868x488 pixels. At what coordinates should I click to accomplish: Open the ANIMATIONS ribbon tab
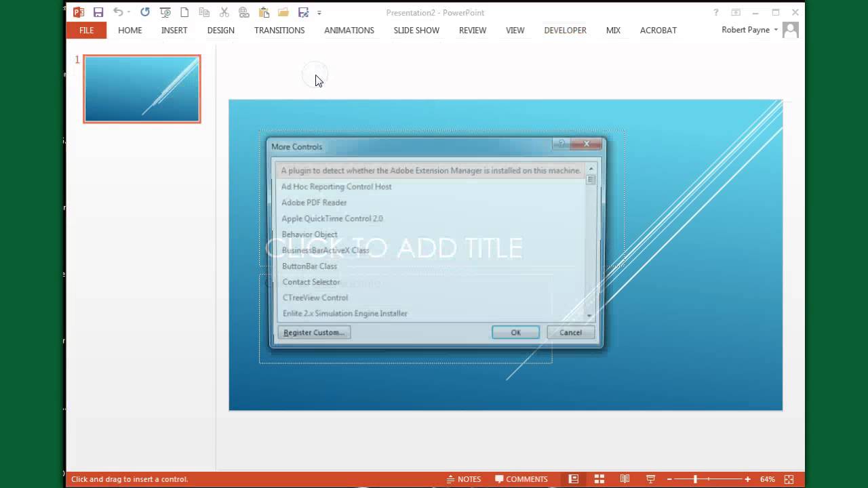coord(349,30)
